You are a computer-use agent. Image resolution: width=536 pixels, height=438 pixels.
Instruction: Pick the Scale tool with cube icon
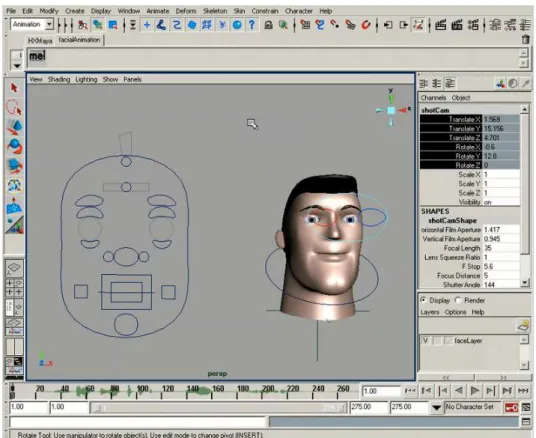(x=14, y=165)
